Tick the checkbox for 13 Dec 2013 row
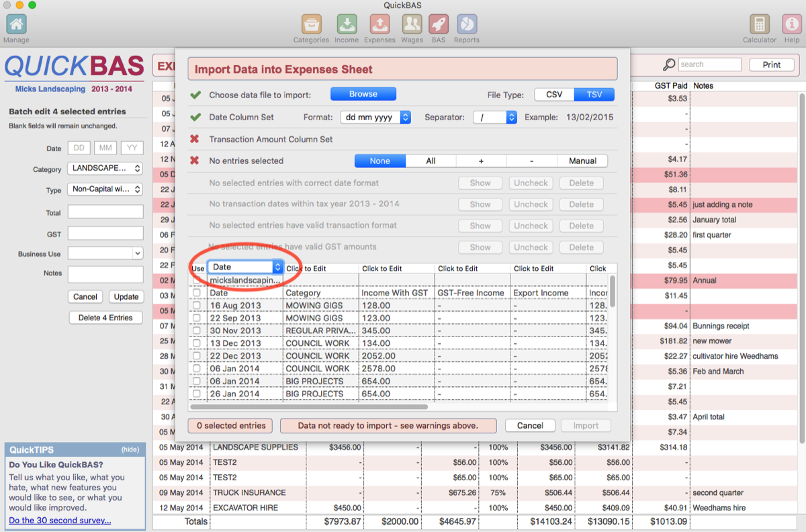Screen dimensions: 806x532 pyautogui.click(x=197, y=343)
